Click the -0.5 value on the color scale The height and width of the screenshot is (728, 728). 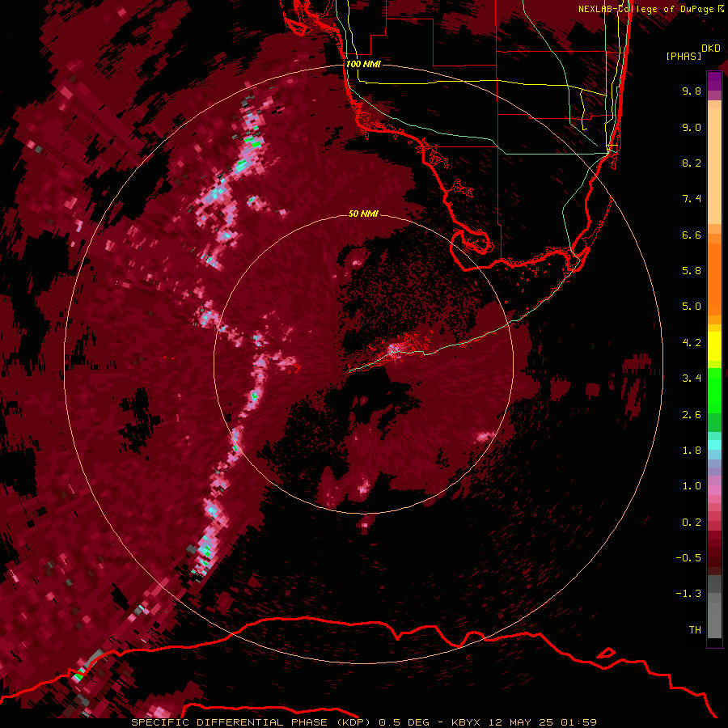coord(688,558)
